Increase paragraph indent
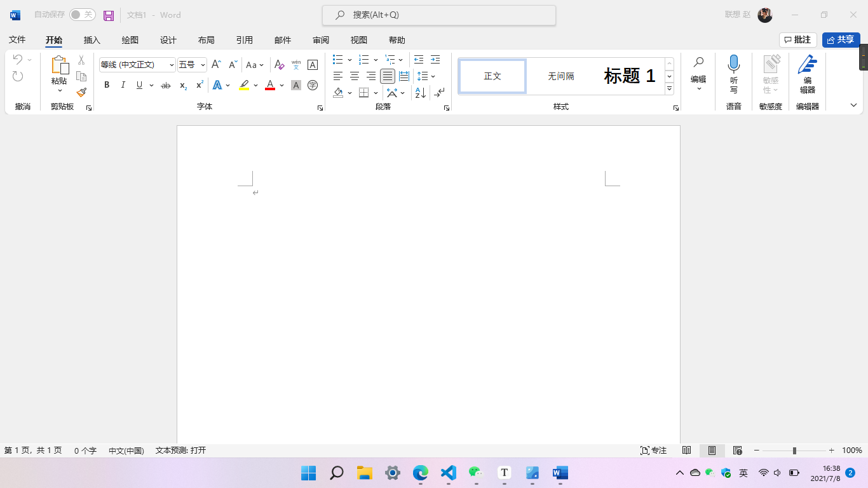 (x=435, y=60)
